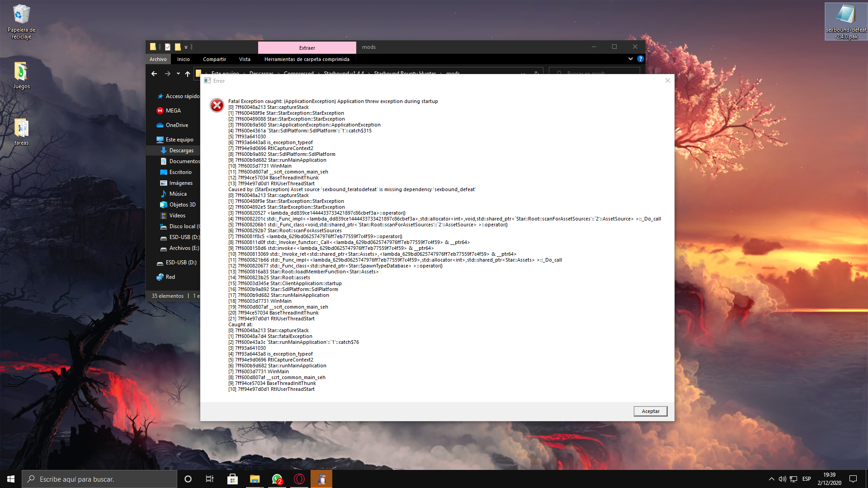Click the New folder quick access icon
This screenshot has height=488, width=868.
pyautogui.click(x=178, y=47)
